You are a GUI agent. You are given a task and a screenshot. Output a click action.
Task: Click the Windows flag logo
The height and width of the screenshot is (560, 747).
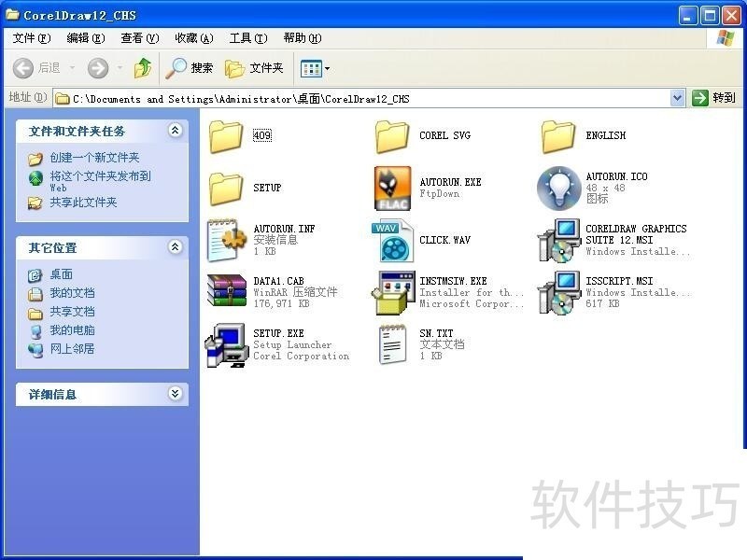click(x=726, y=38)
